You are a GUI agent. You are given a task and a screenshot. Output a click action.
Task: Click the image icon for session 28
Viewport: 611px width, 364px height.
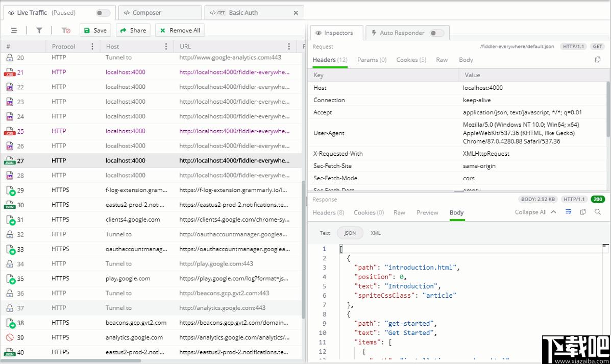(x=10, y=176)
